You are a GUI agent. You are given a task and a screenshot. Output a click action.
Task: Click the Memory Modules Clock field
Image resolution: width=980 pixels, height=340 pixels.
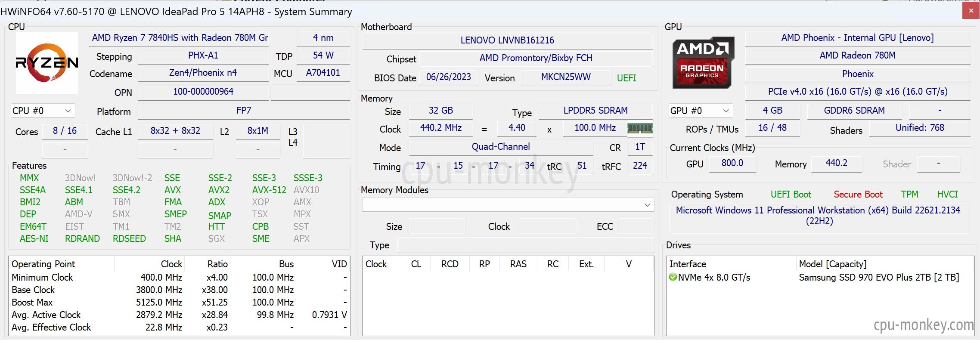click(x=547, y=226)
